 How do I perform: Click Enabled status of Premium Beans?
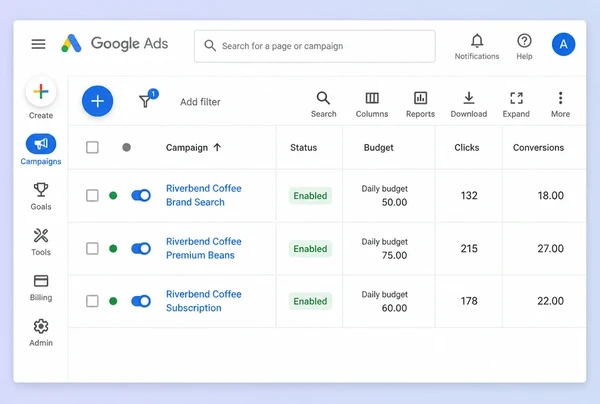click(x=310, y=249)
